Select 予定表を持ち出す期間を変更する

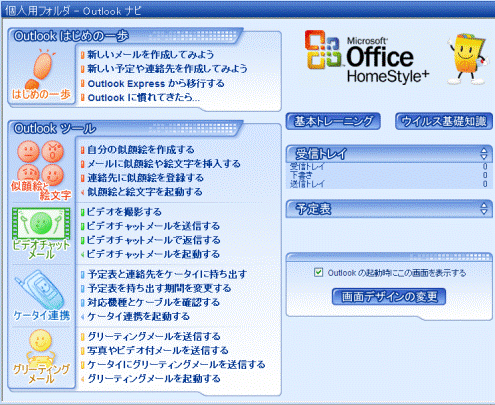[159, 288]
